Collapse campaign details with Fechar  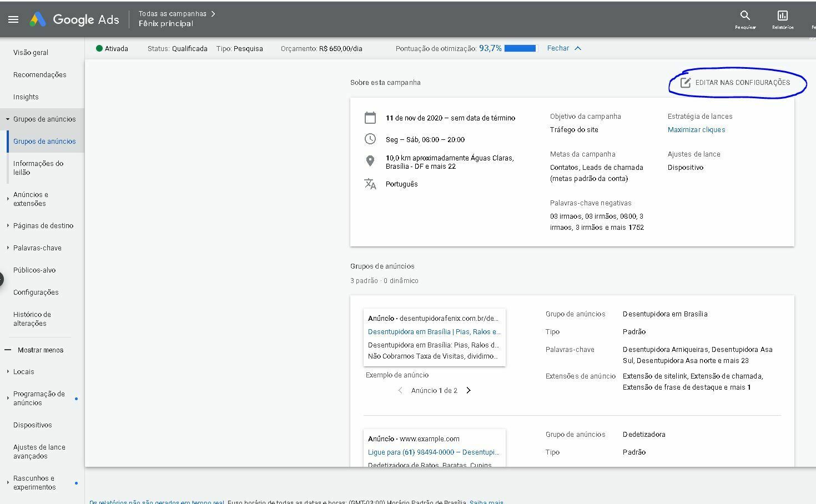click(564, 48)
